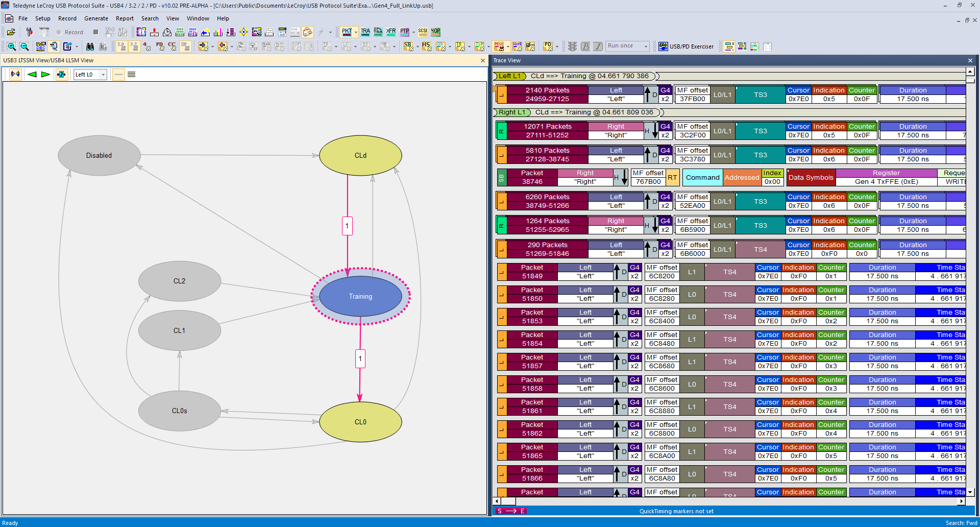Open the bar chart graph icon

[x=218, y=32]
